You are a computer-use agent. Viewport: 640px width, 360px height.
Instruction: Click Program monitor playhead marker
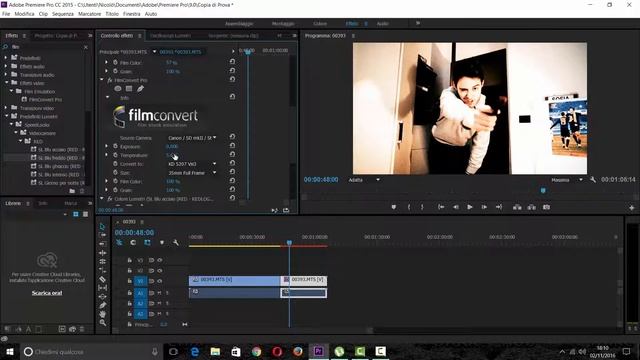[x=543, y=190]
